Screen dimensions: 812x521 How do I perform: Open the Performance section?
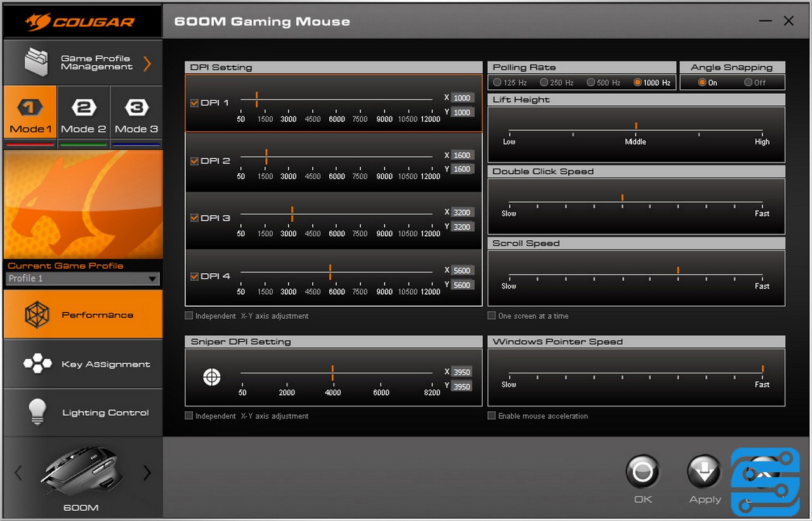[x=83, y=314]
